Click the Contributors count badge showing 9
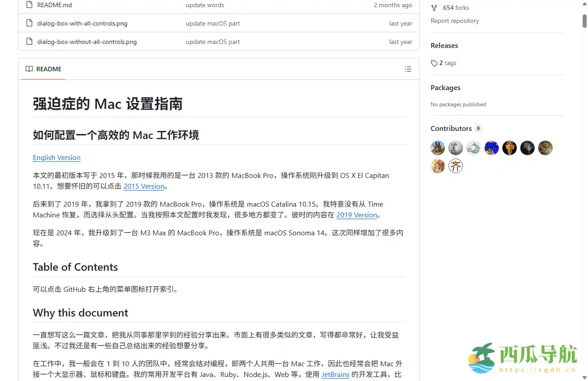 478,128
